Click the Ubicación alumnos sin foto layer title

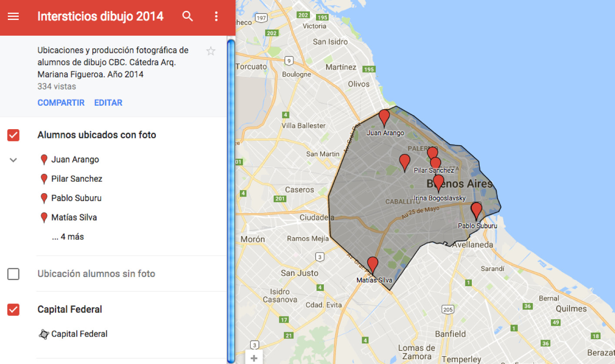[x=96, y=274]
